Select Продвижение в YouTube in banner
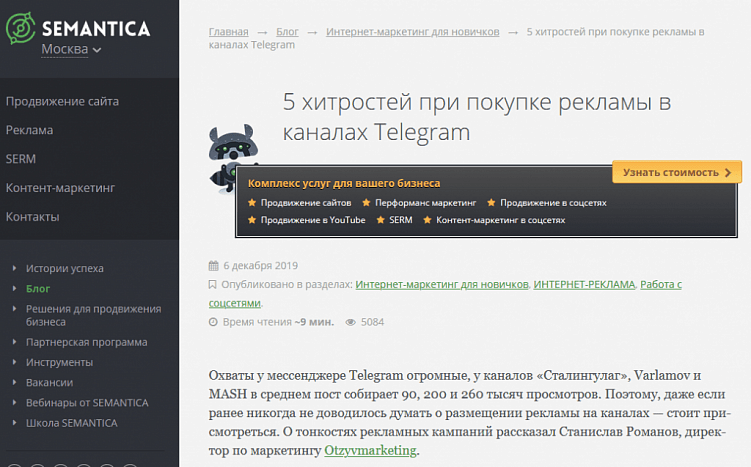 [x=313, y=220]
